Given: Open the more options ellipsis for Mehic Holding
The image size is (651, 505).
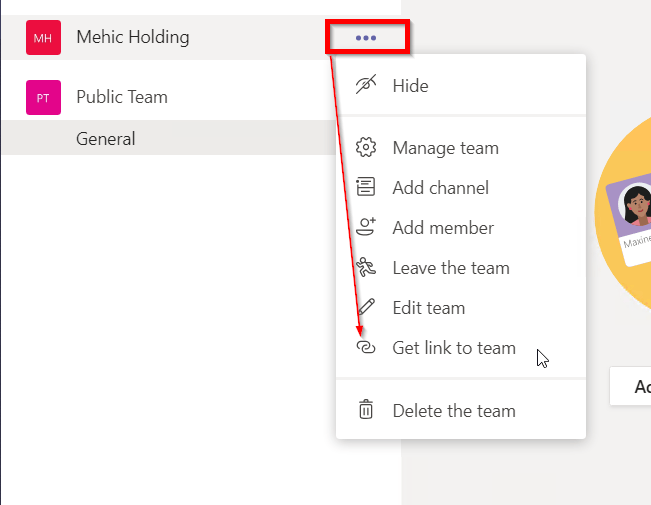Looking at the screenshot, I should [366, 38].
